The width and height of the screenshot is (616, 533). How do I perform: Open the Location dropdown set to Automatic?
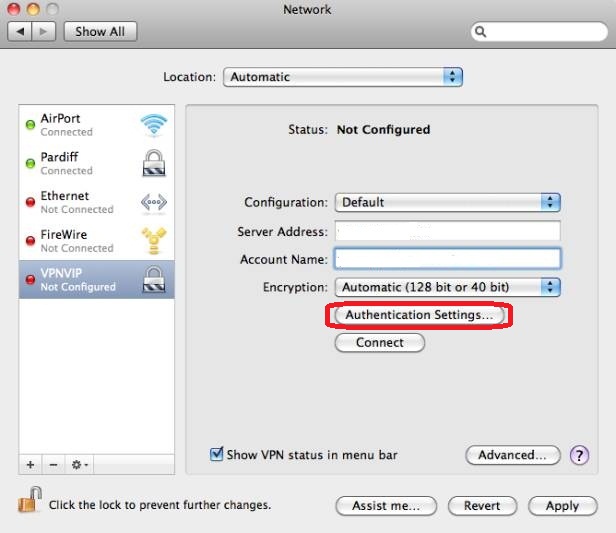[343, 77]
